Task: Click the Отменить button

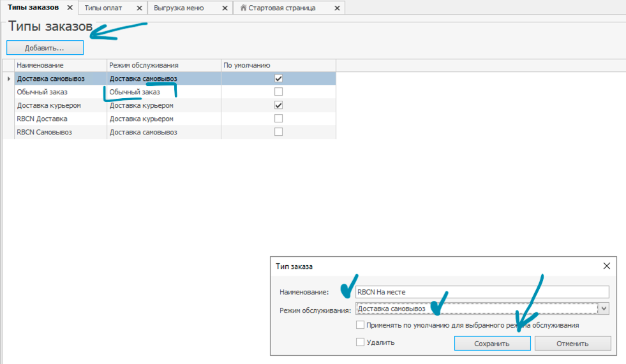Action: click(x=572, y=344)
